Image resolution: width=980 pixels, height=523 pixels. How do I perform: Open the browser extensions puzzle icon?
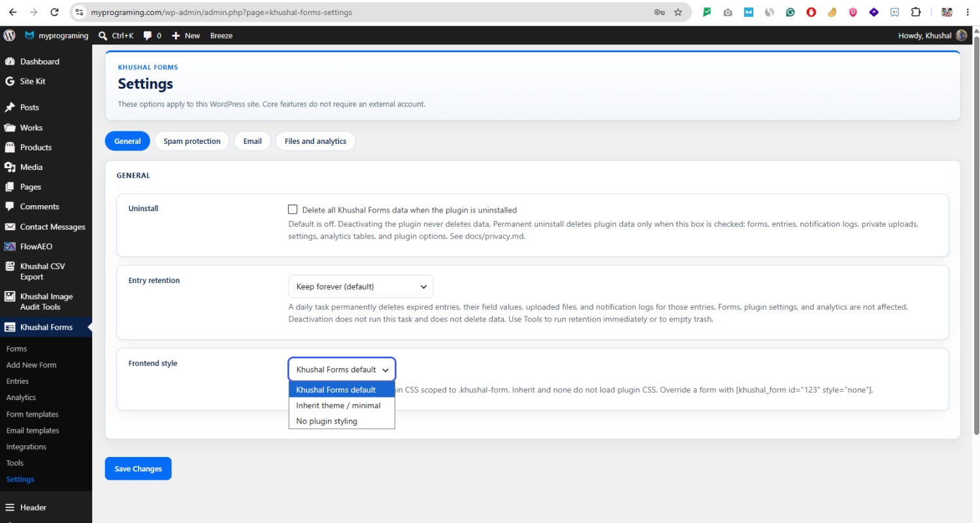pos(915,12)
